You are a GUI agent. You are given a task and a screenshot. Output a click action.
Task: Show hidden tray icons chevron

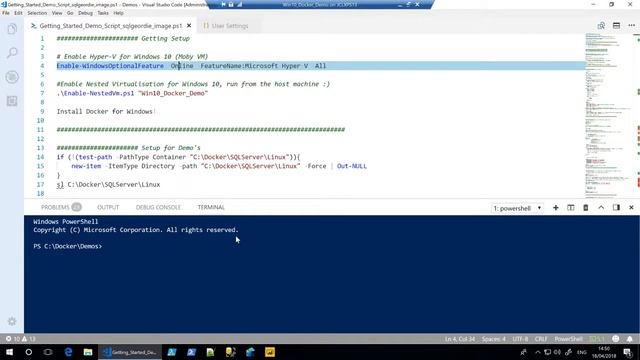pyautogui.click(x=538, y=352)
